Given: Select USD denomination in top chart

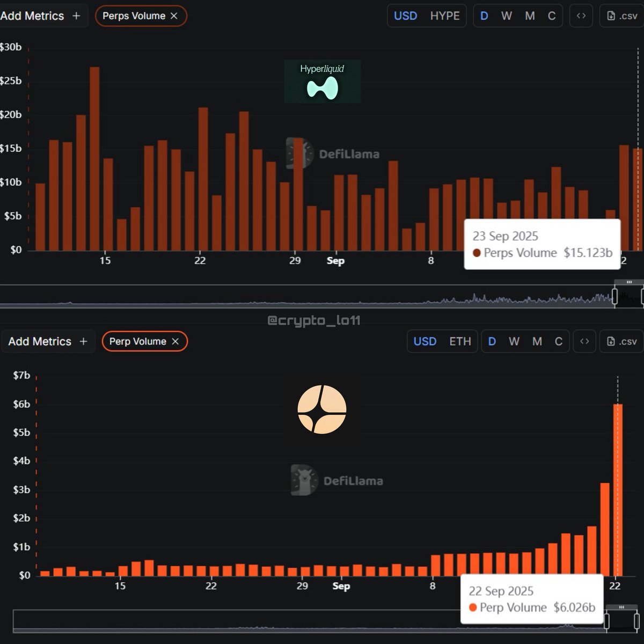Looking at the screenshot, I should pyautogui.click(x=405, y=16).
